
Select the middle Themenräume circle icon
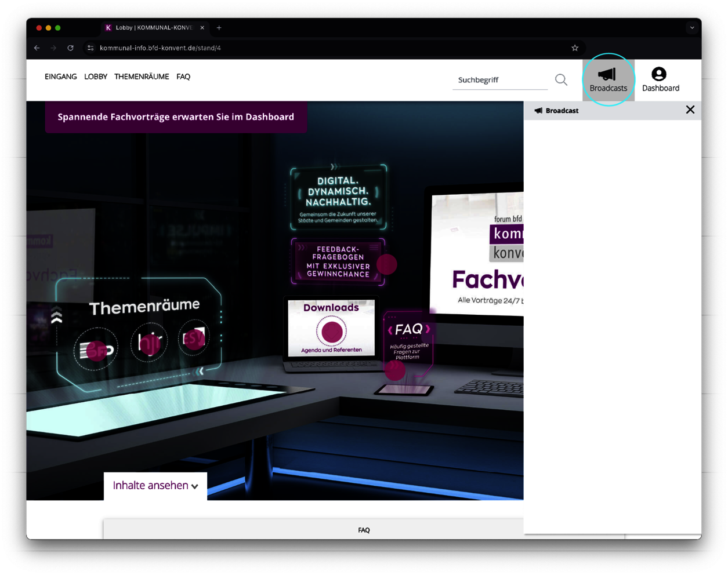[x=149, y=343]
